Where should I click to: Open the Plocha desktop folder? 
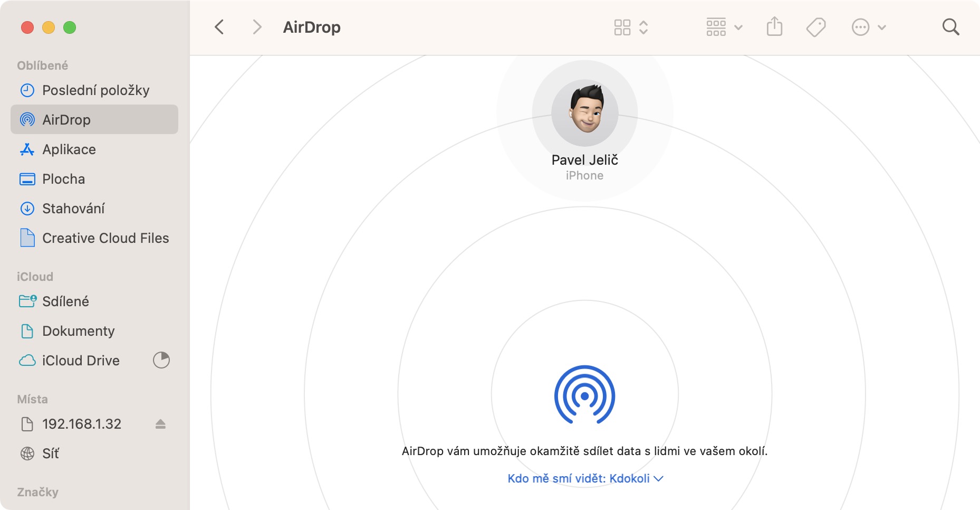pyautogui.click(x=63, y=179)
